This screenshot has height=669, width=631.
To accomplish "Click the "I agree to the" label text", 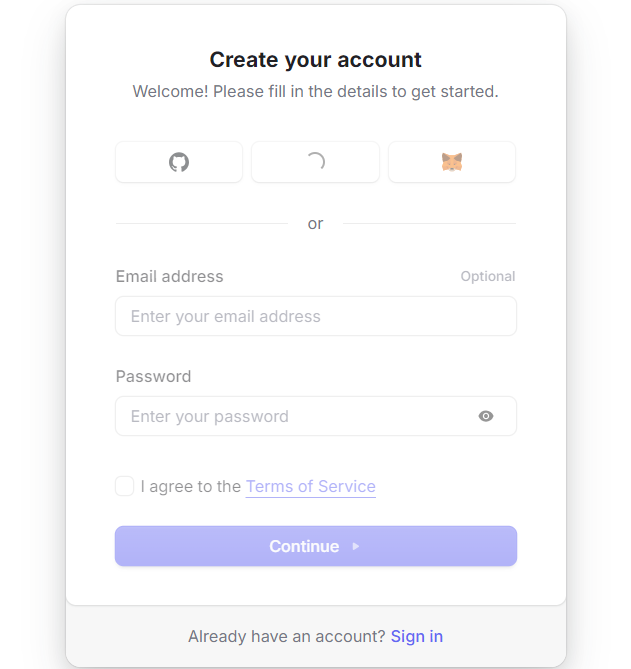I will [x=191, y=487].
